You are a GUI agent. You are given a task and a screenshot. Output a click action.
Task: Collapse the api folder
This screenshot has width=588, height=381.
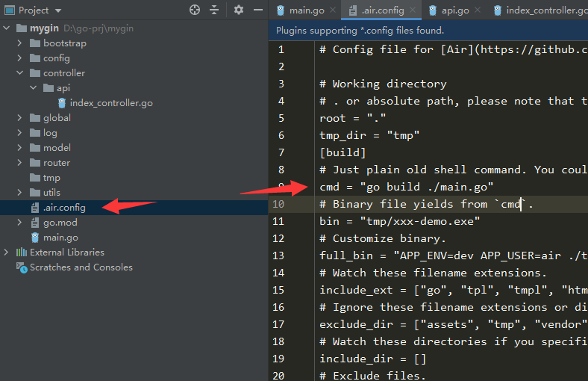click(x=33, y=88)
